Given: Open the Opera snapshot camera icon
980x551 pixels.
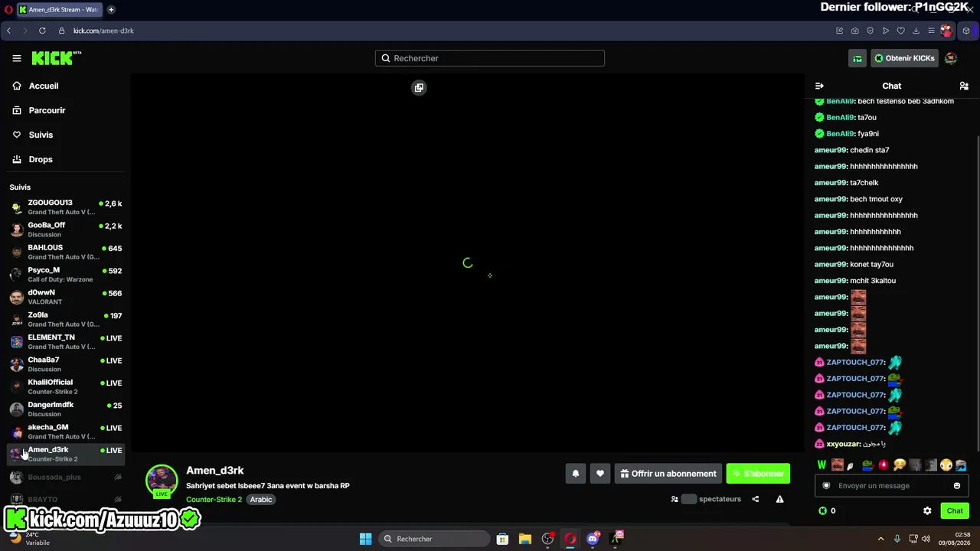Looking at the screenshot, I should coord(854,31).
